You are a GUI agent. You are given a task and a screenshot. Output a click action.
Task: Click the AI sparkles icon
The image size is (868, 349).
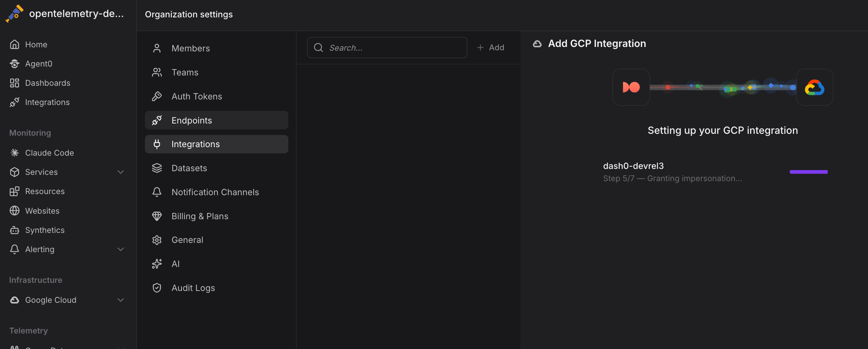157,264
